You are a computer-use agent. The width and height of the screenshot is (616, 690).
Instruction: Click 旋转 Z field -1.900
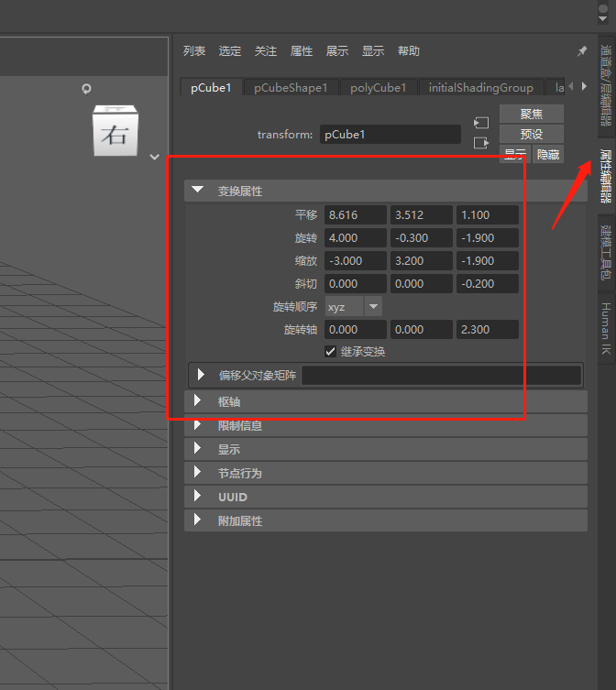[488, 237]
